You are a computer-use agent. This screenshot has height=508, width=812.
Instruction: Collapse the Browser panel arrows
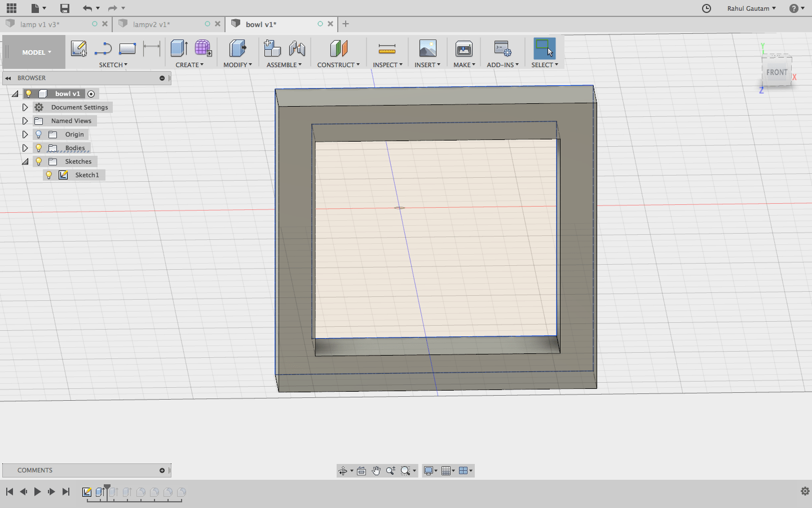coord(8,78)
